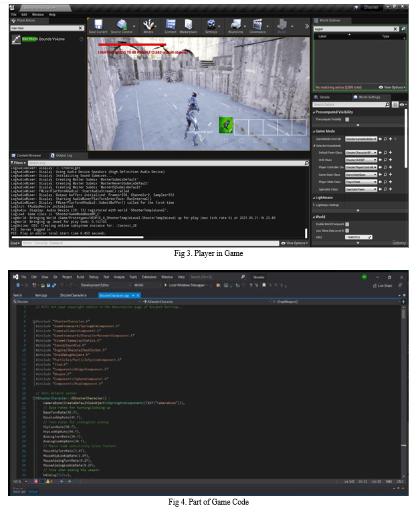The image size is (420, 514).
Task: Click Save Current in the Unreal toolbar
Action: click(x=98, y=27)
